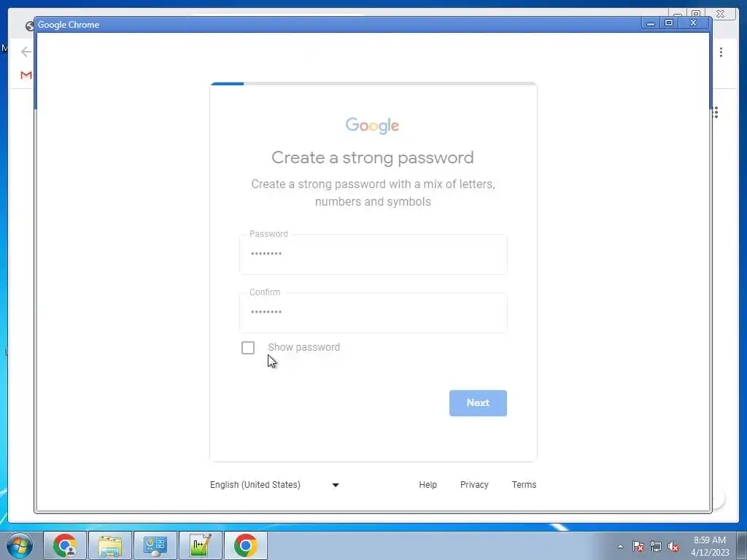This screenshot has height=560, width=747.
Task: Minimize the Google Chrome popup window
Action: coord(651,23)
